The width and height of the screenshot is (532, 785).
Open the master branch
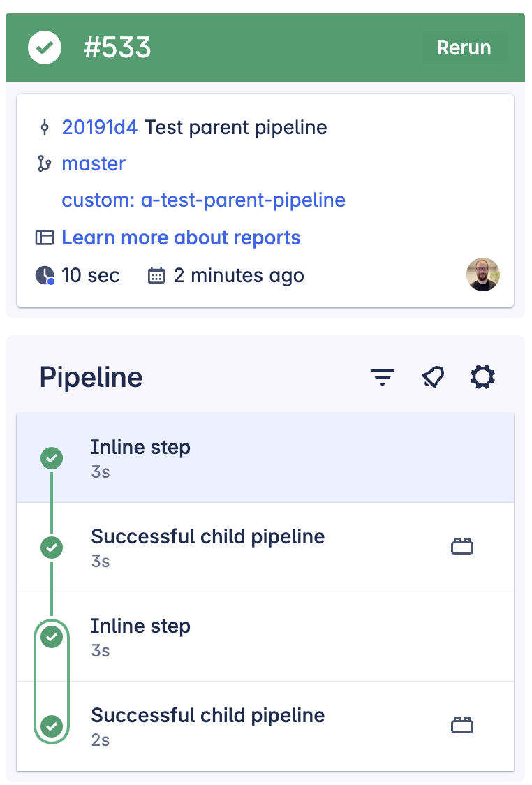click(94, 163)
